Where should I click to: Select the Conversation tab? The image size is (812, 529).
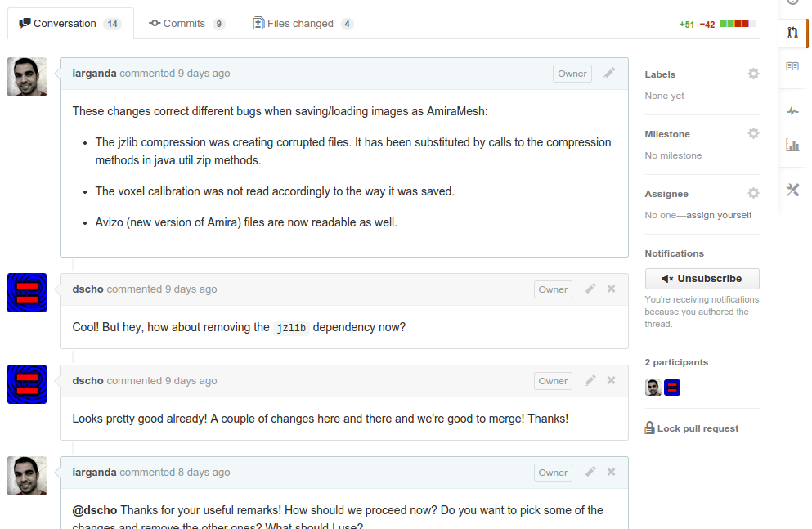tap(70, 24)
